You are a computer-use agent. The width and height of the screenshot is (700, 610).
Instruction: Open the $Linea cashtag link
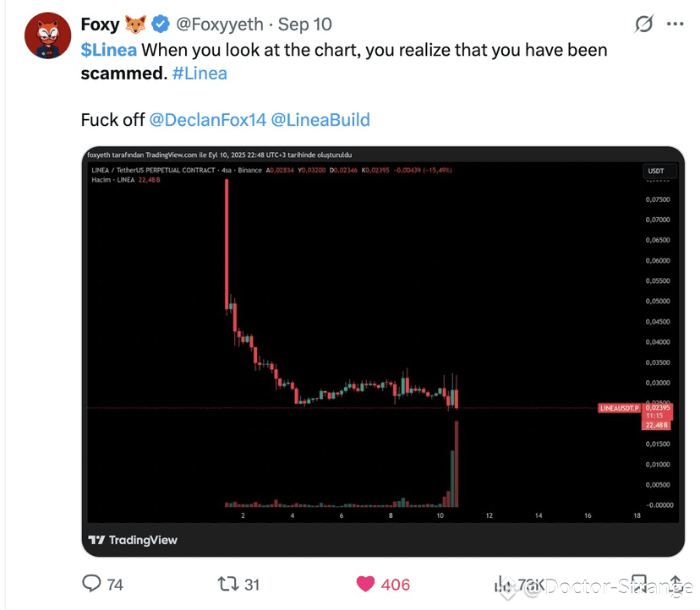point(108,50)
